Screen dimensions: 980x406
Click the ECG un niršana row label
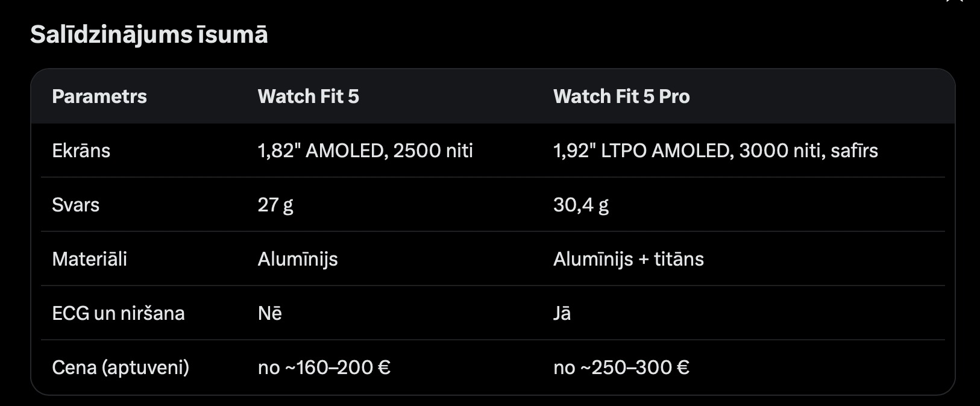click(119, 313)
